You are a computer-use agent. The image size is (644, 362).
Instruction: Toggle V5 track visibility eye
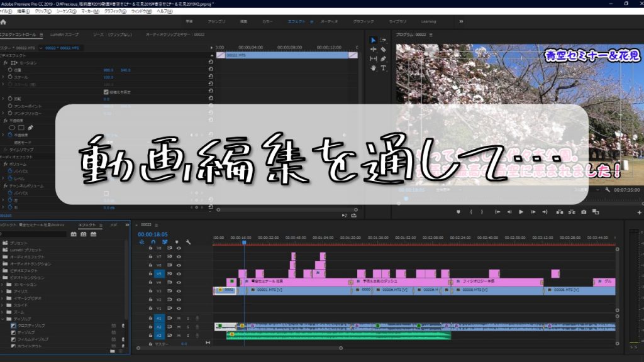(179, 274)
